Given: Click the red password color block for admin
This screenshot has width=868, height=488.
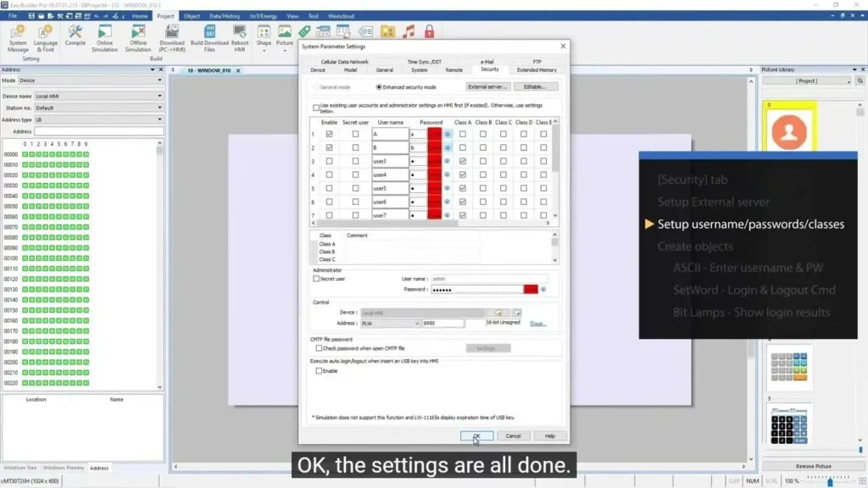Looking at the screenshot, I should click(x=531, y=289).
